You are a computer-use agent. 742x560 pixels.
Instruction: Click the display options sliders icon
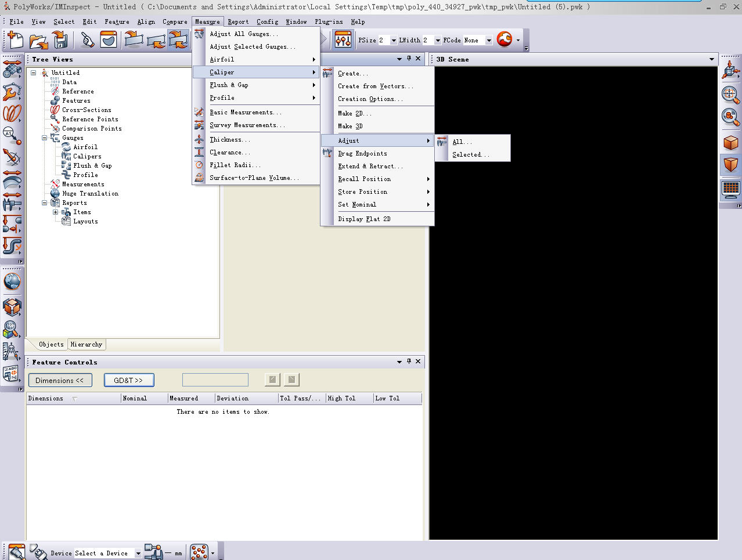pos(343,40)
